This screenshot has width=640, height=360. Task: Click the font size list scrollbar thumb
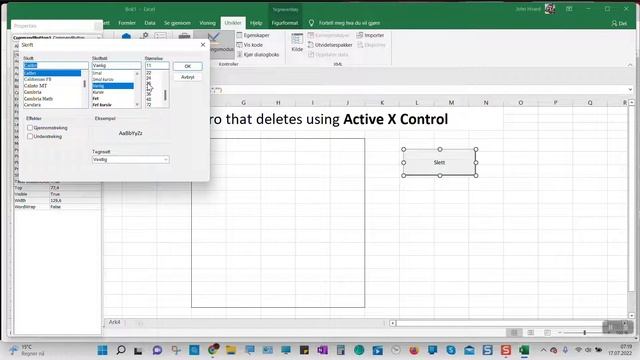(165, 95)
